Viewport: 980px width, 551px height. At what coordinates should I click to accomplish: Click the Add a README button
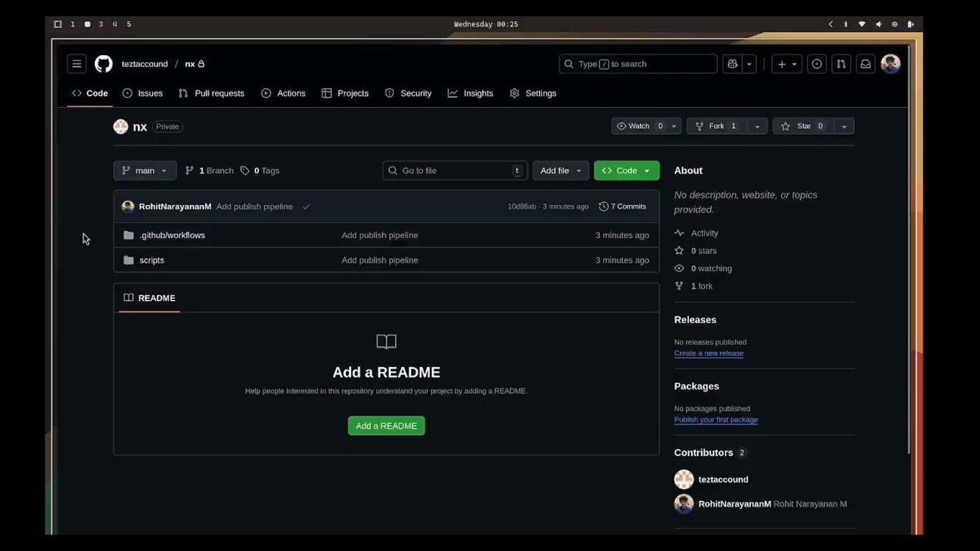(386, 425)
